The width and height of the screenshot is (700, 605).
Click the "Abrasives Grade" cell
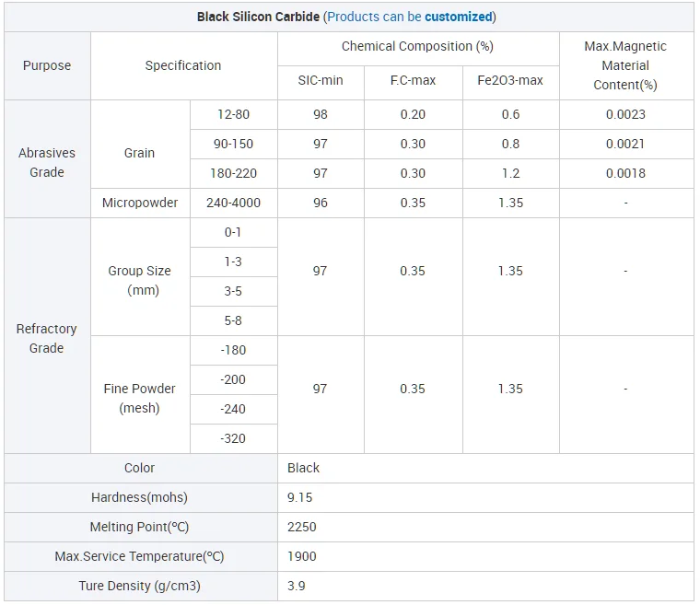pyautogui.click(x=47, y=163)
